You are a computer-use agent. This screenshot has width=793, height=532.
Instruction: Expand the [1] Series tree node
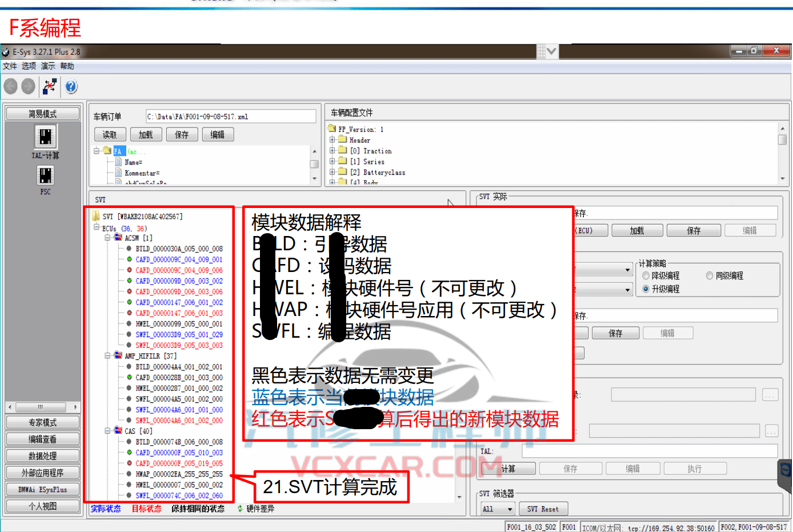(x=332, y=161)
